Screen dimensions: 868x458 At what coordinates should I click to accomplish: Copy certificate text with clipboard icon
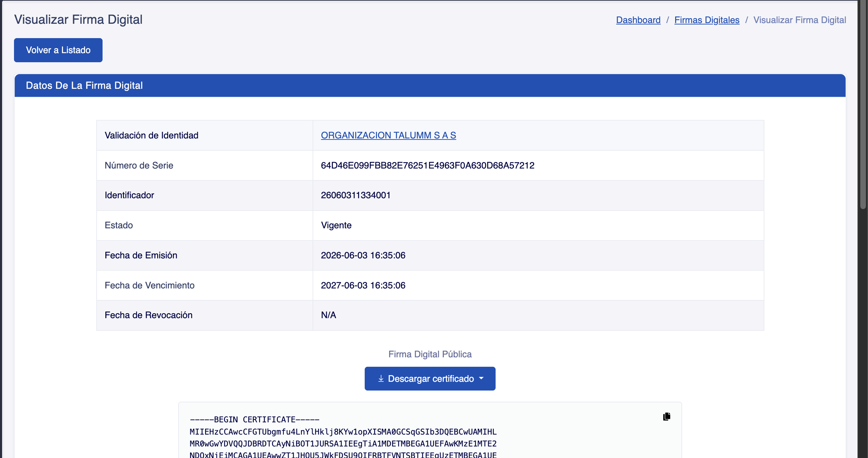pyautogui.click(x=666, y=416)
